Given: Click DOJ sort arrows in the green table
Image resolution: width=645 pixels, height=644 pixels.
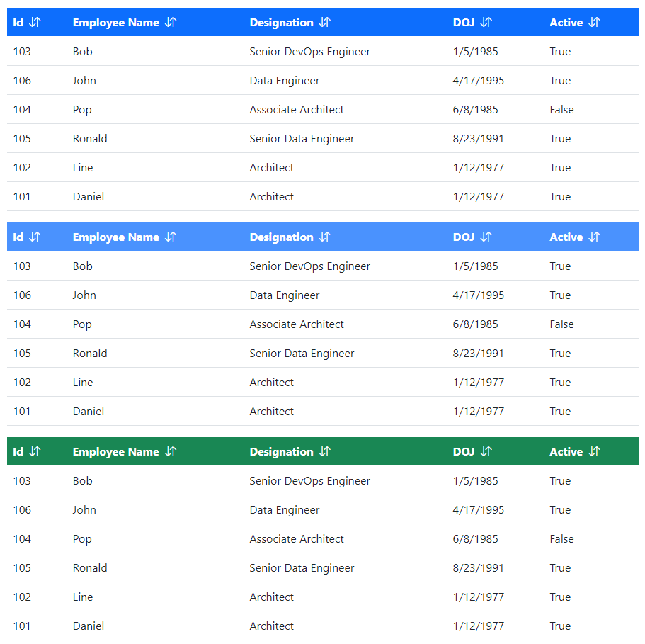Looking at the screenshot, I should (x=485, y=451).
